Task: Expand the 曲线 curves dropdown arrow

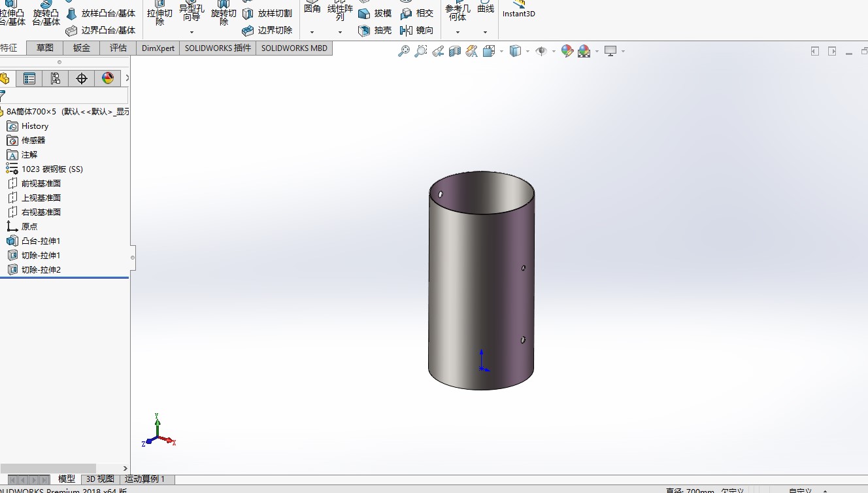Action: (485, 32)
